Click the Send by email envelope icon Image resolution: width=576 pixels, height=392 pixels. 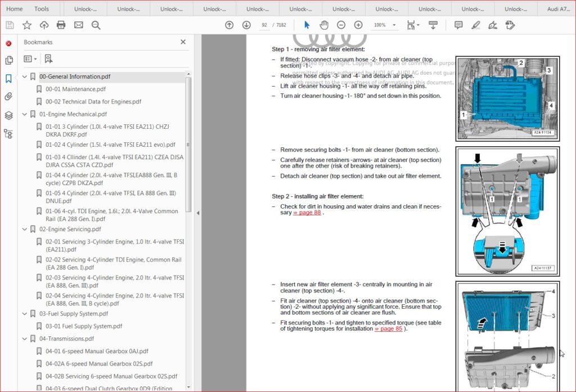pyautogui.click(x=78, y=25)
